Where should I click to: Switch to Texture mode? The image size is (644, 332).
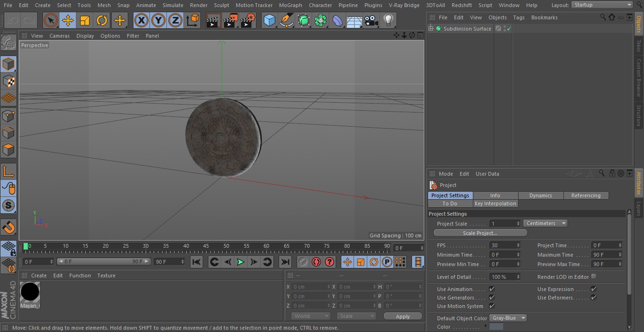tap(8, 81)
